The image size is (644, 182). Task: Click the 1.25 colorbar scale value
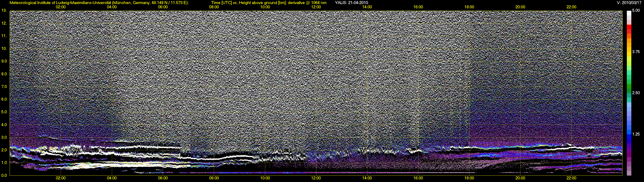(636, 134)
